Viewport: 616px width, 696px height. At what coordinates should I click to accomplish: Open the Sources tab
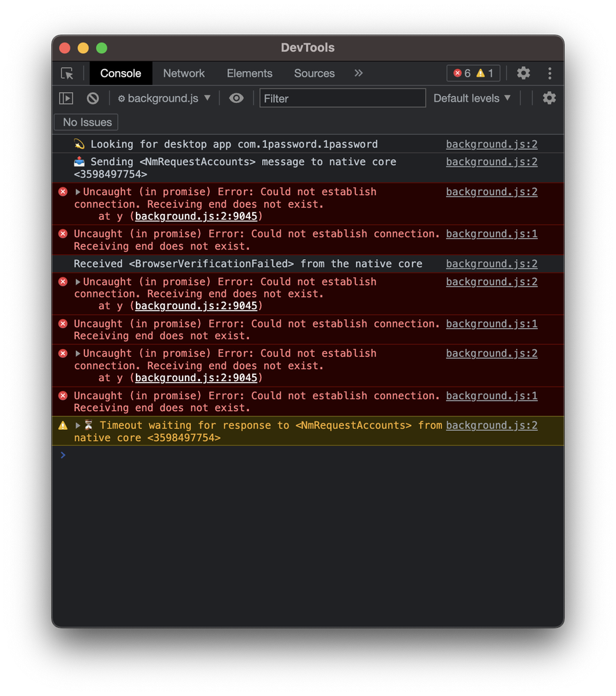[x=314, y=73]
